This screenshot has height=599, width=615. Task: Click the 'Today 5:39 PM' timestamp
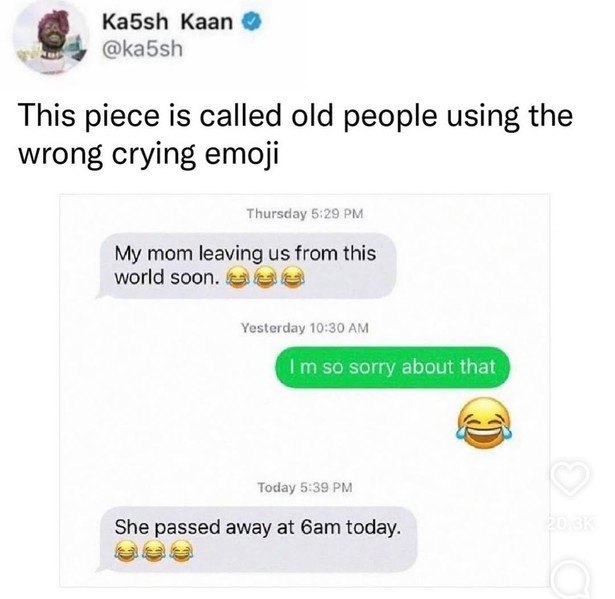[x=305, y=488]
